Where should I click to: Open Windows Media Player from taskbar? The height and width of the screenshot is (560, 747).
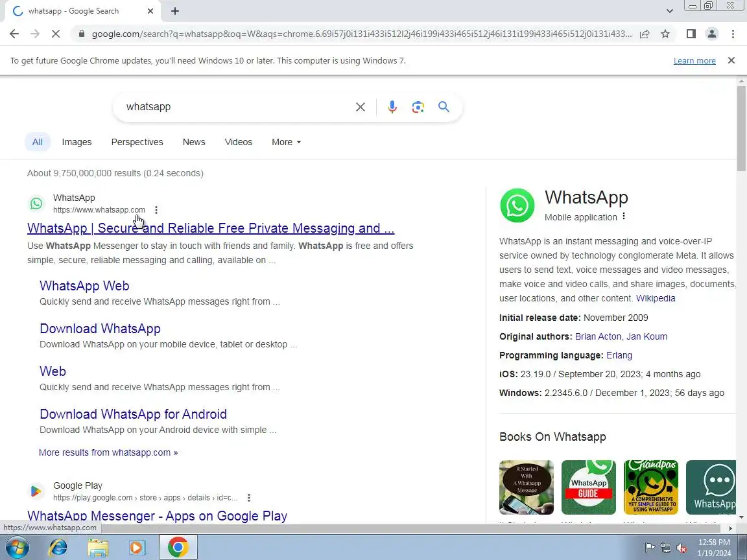coord(137,548)
